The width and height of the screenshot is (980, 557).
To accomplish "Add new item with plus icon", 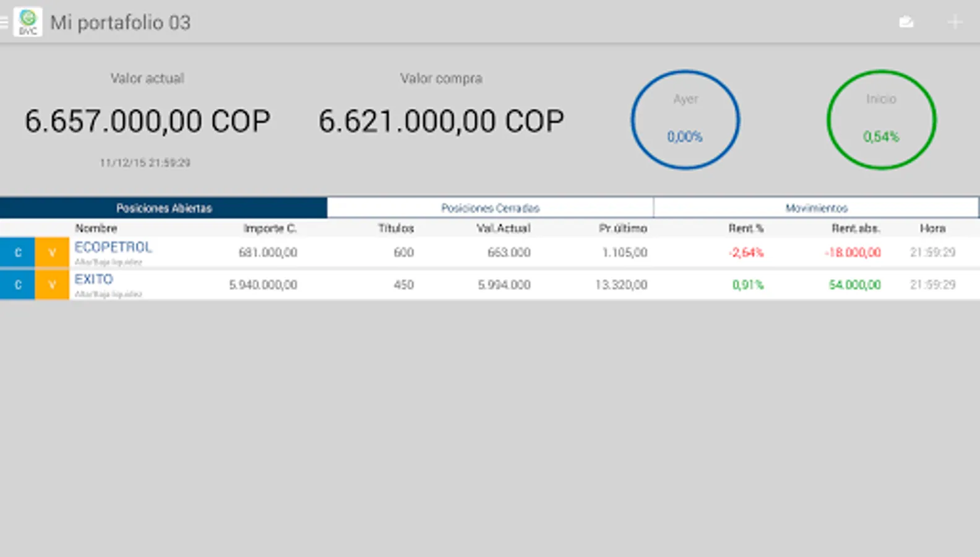I will tap(955, 22).
